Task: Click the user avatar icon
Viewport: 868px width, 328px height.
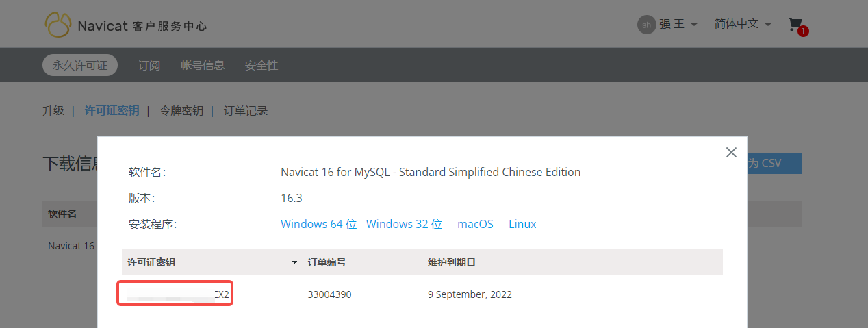Action: click(646, 25)
